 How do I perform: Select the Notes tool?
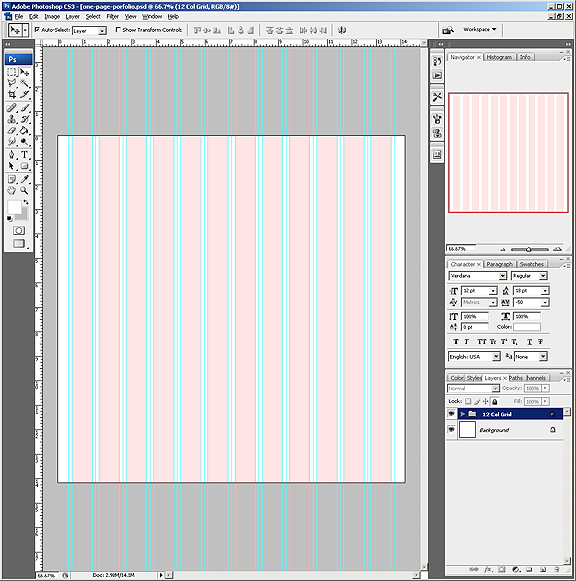click(x=11, y=179)
